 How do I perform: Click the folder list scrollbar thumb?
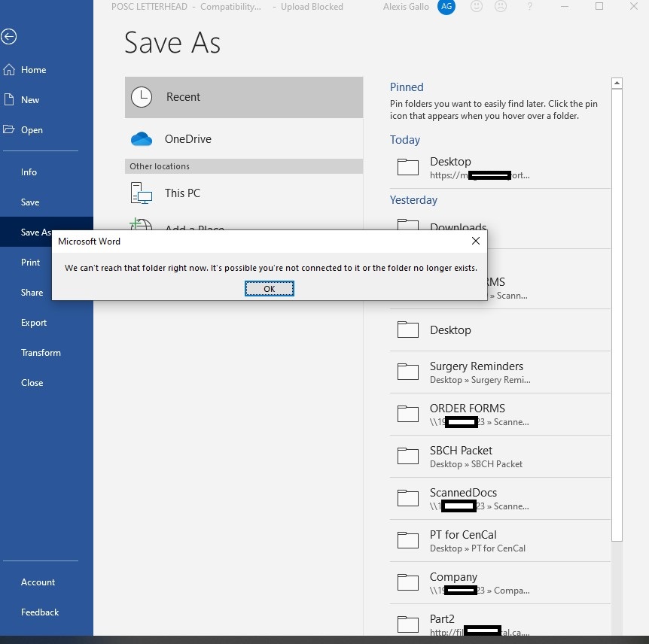[x=617, y=315]
